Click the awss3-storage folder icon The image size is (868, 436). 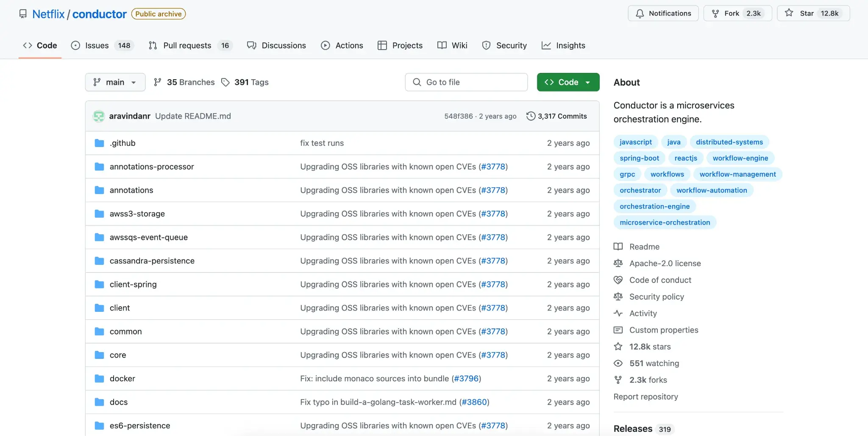coord(100,214)
